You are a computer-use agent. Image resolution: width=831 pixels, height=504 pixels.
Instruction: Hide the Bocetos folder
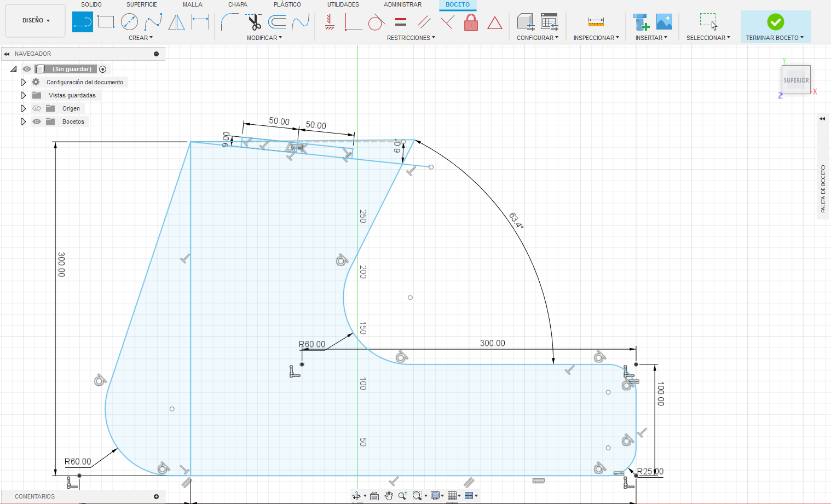(x=37, y=121)
